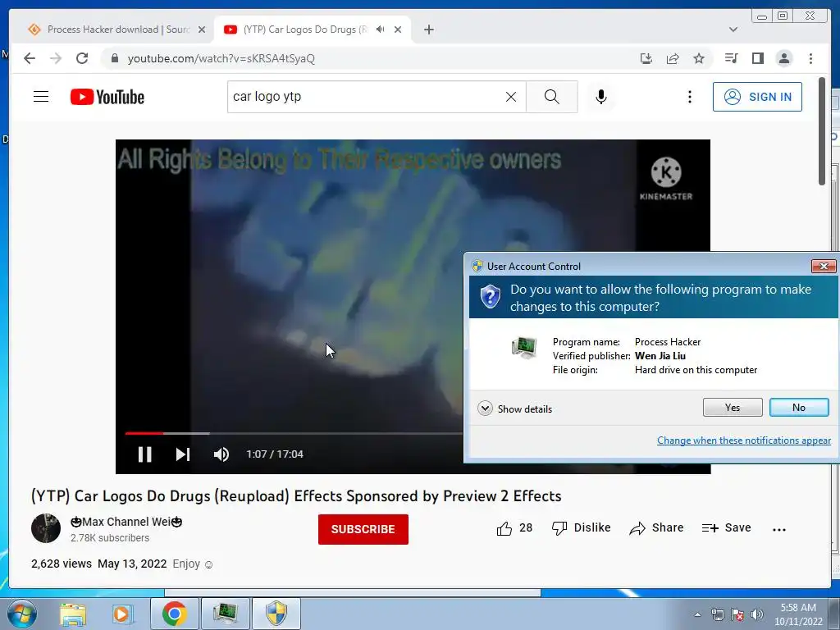Viewport: 840px width, 630px height.
Task: Click No in User Account Control
Action: click(x=799, y=408)
